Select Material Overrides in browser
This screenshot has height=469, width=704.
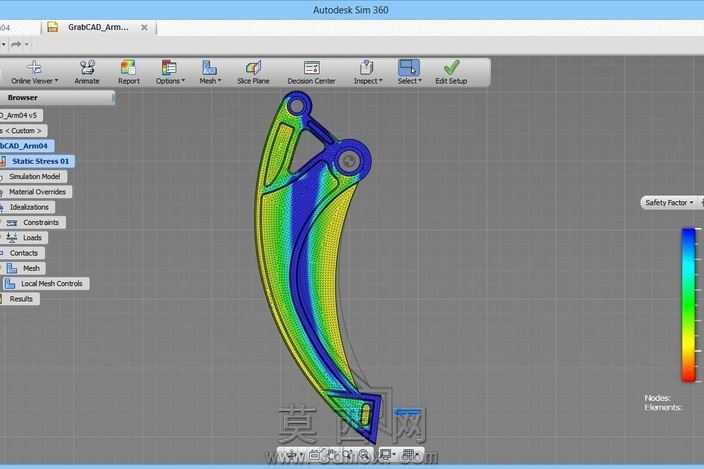37,192
